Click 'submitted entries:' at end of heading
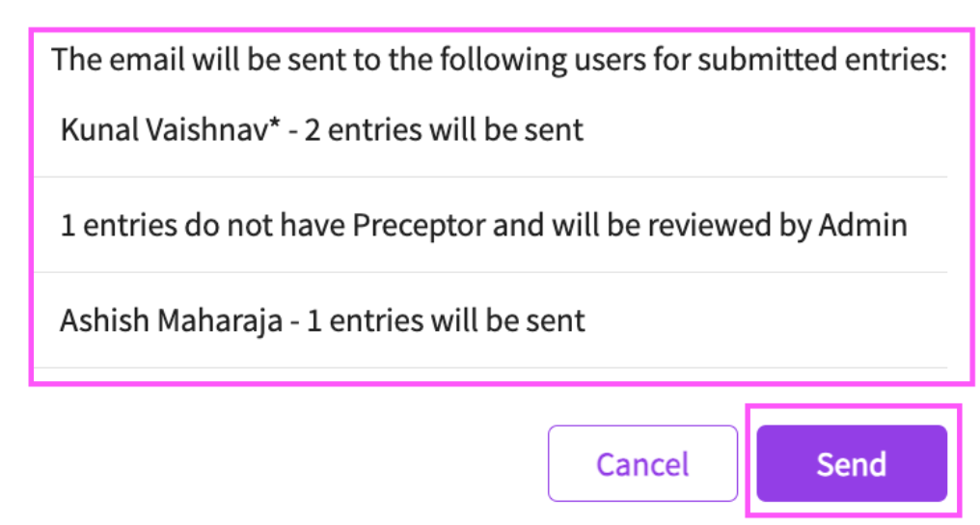This screenshot has width=980, height=525. 823,60
